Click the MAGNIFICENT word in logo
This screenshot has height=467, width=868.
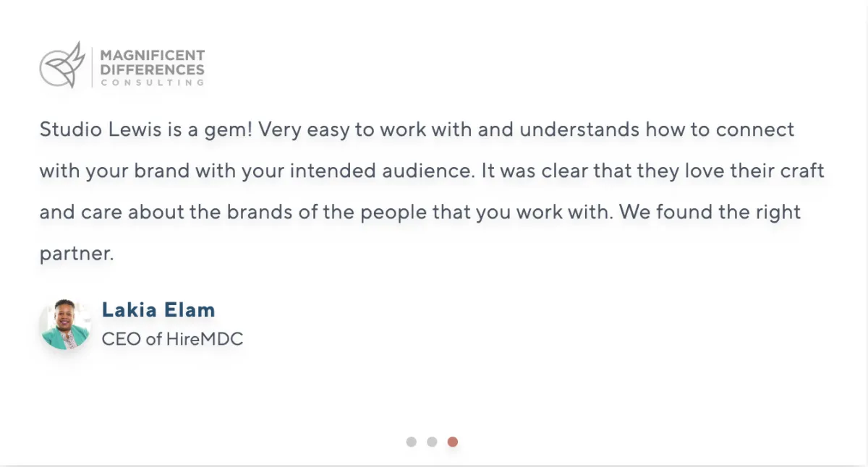[x=153, y=56]
